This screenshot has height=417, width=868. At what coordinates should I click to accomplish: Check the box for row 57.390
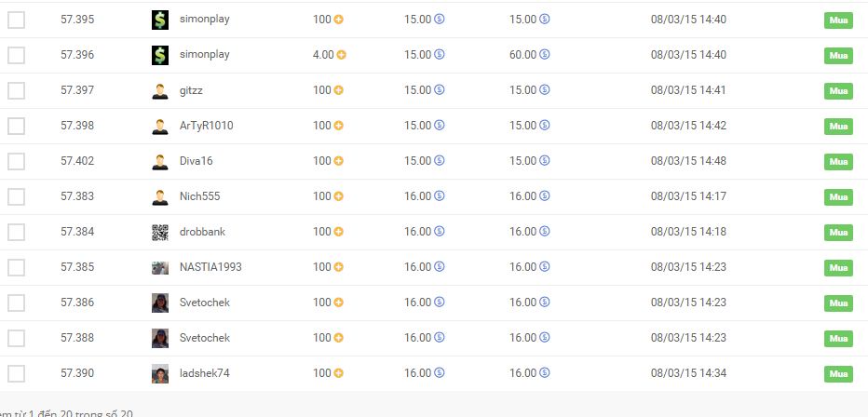tap(16, 373)
